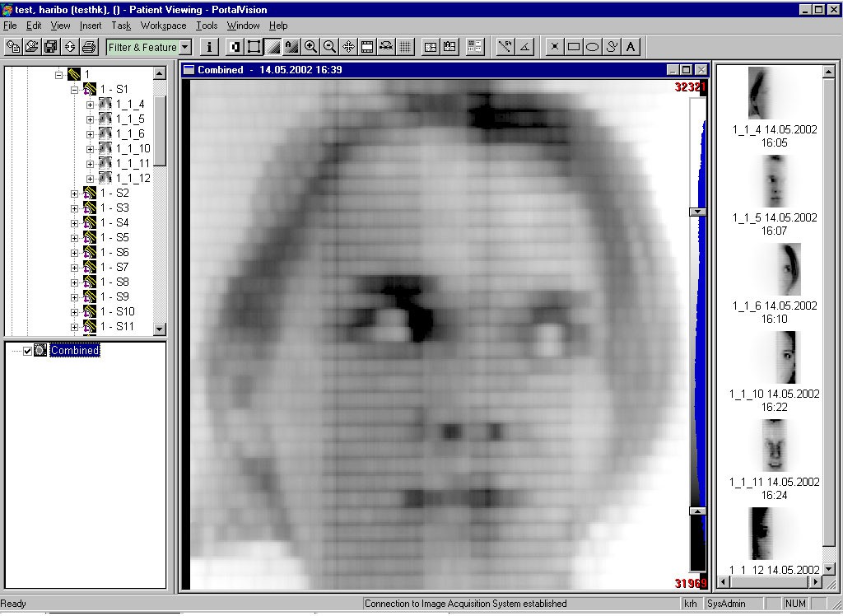Collapse the top-level 1 tree node
843x616 pixels.
(58, 75)
